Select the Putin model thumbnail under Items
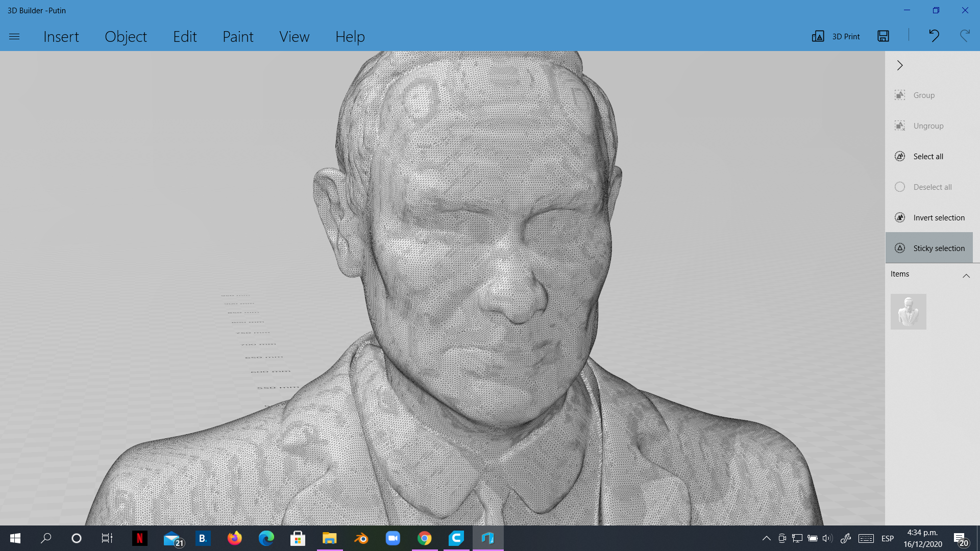Image resolution: width=980 pixels, height=551 pixels. click(x=909, y=311)
